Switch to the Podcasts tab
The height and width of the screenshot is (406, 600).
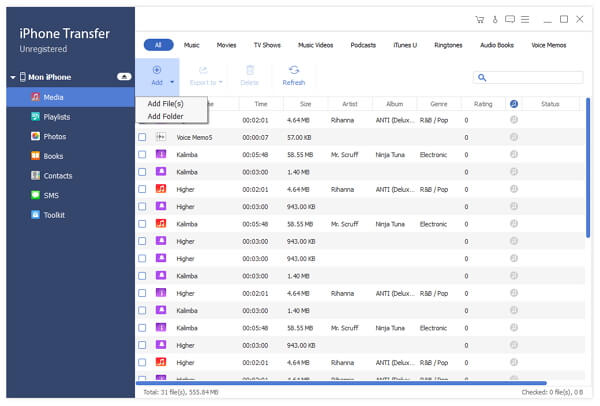363,45
